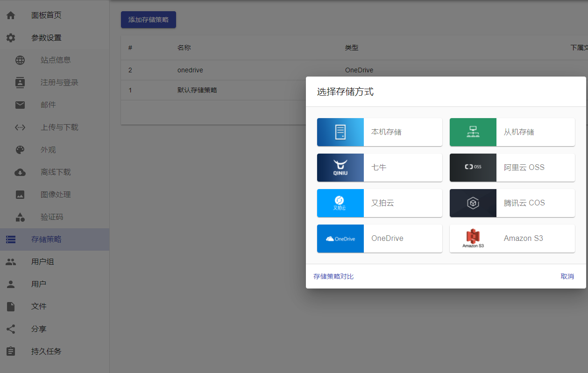The width and height of the screenshot is (588, 373).
Task: Choose 本机存储 storage type
Action: [x=380, y=132]
